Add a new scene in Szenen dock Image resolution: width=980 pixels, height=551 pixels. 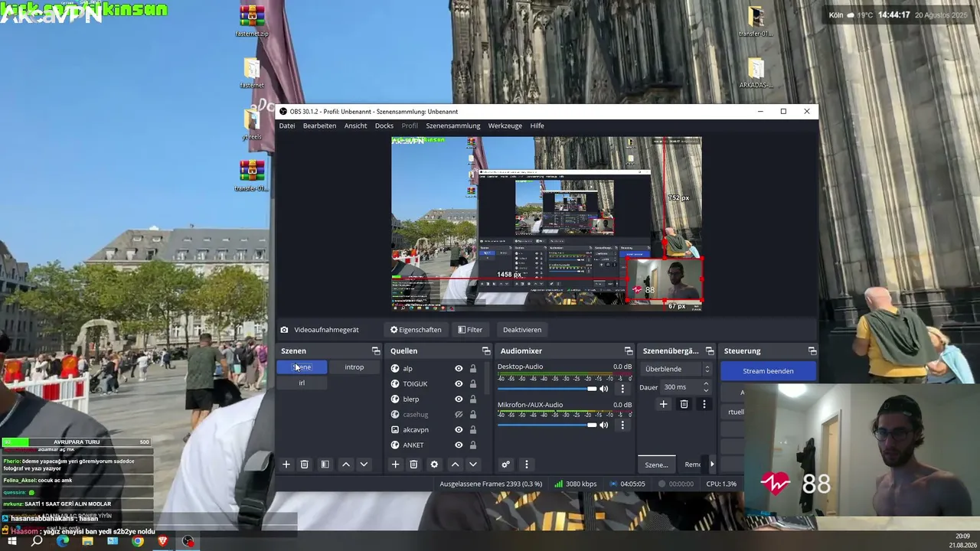[x=286, y=465]
